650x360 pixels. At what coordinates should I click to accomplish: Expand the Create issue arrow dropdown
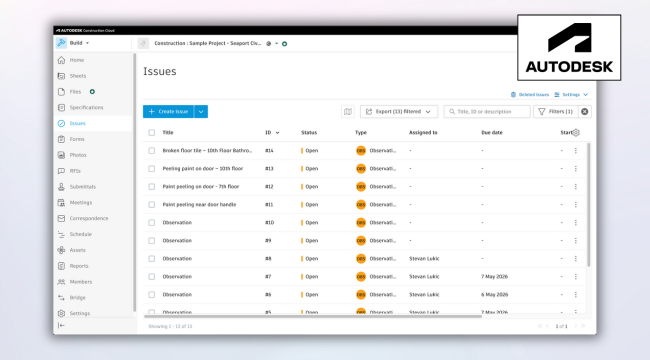point(201,112)
